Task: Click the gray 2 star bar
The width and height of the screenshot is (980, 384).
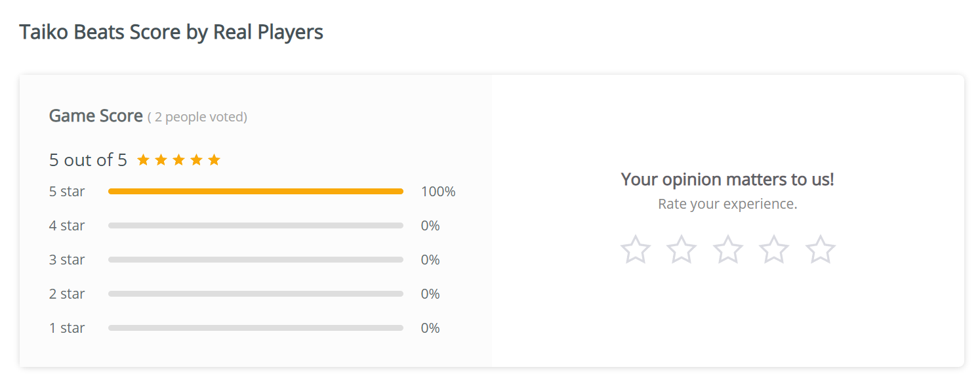Action: tap(255, 294)
